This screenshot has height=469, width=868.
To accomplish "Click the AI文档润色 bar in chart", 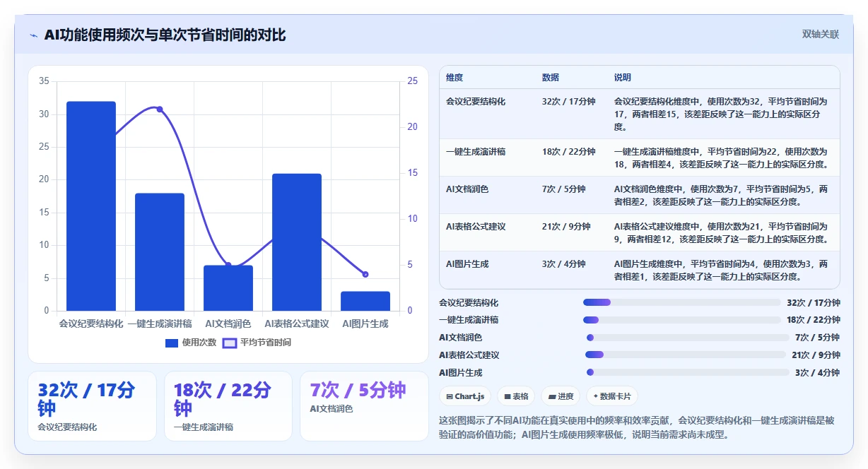I will tap(228, 288).
